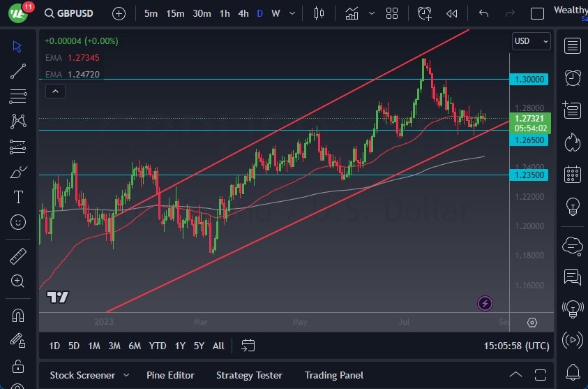The height and width of the screenshot is (389, 588).
Task: Click the zoom in magnifier tool
Action: (x=18, y=281)
